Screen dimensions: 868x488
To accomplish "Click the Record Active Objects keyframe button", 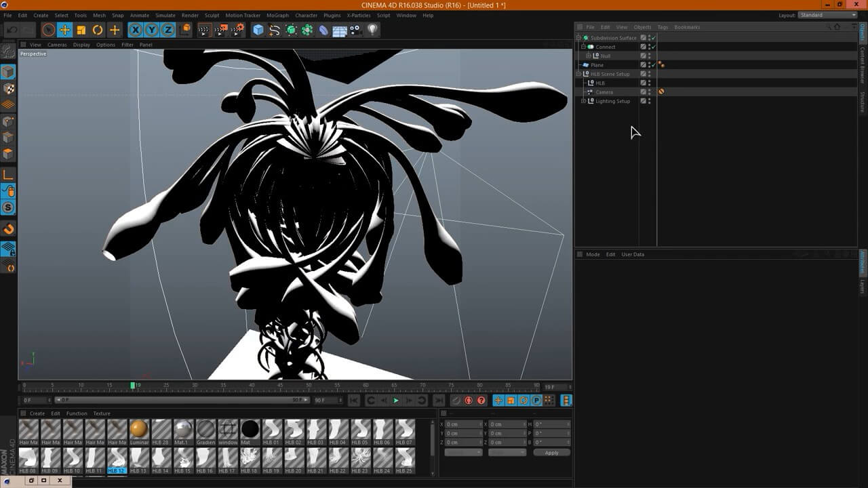I will [x=456, y=401].
